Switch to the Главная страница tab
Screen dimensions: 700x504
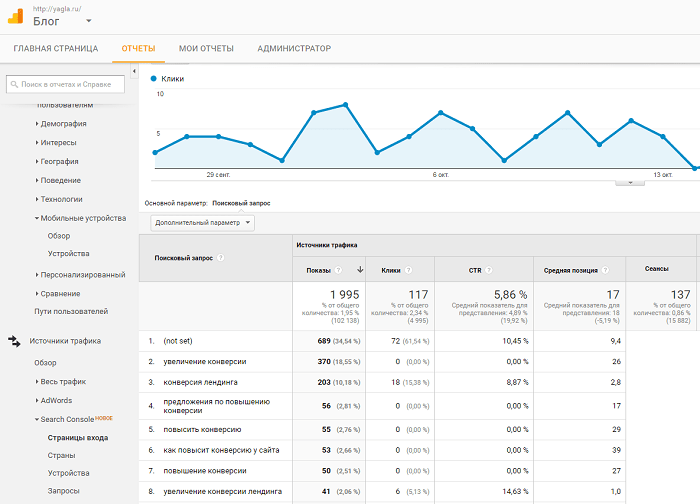pos(55,48)
